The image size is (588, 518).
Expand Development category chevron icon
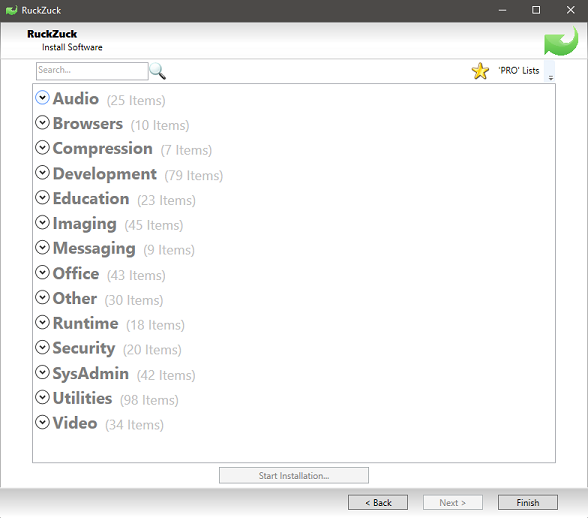point(42,173)
